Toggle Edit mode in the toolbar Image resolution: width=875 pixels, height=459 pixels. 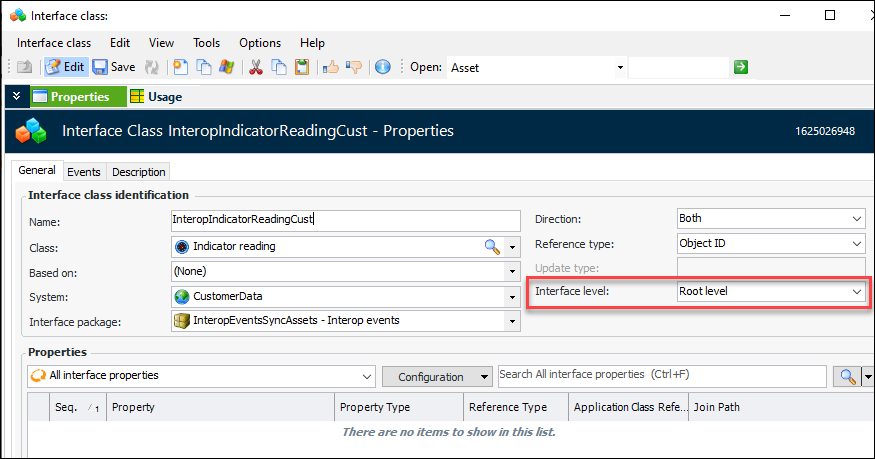pos(65,67)
